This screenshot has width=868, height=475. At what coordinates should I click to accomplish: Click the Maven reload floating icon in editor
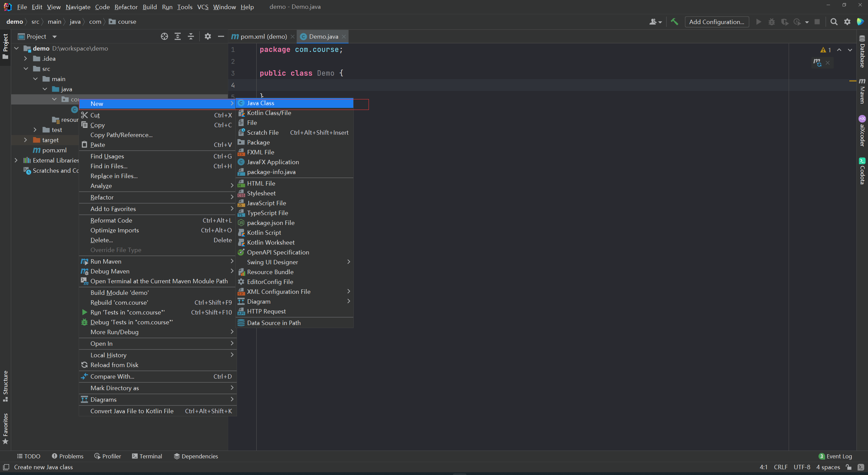coord(817,62)
